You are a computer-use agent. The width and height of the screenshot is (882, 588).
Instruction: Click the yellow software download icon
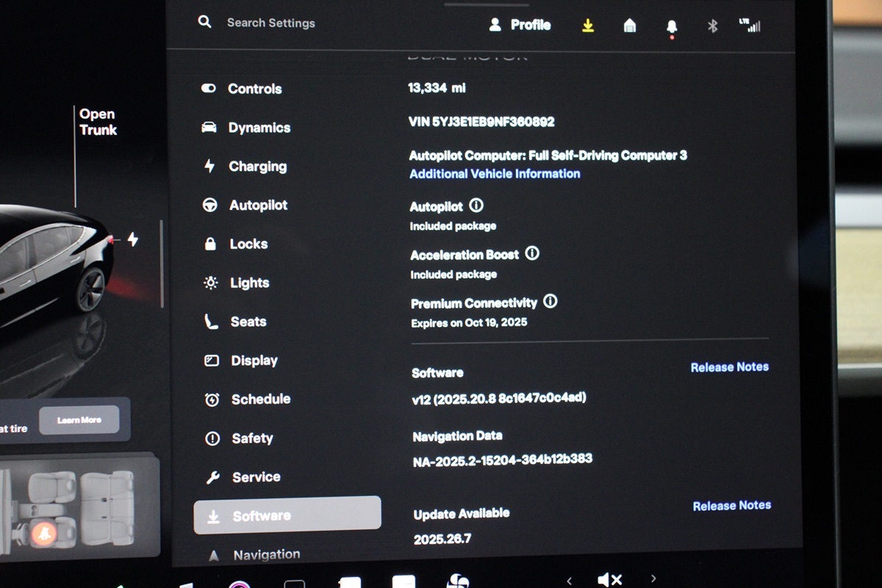(587, 26)
